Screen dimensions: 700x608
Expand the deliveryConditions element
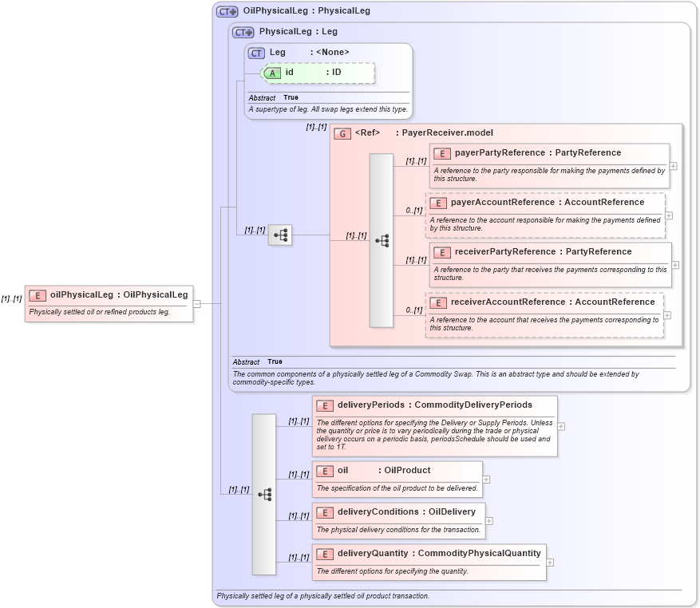point(488,521)
